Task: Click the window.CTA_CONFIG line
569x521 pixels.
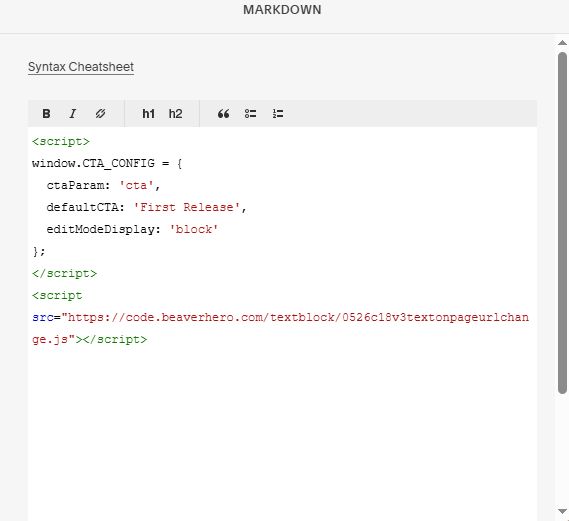Action: (x=107, y=164)
